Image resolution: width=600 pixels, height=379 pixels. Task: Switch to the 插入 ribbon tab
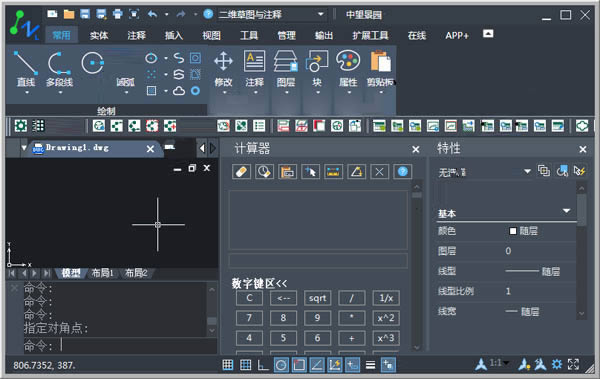click(x=174, y=36)
